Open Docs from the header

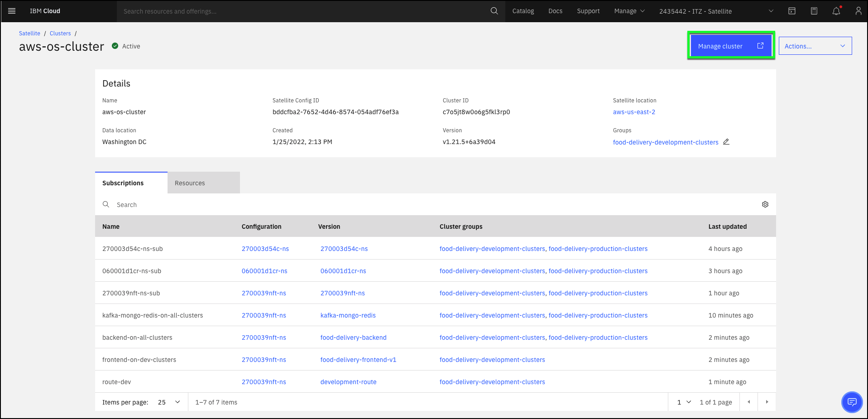click(x=555, y=11)
